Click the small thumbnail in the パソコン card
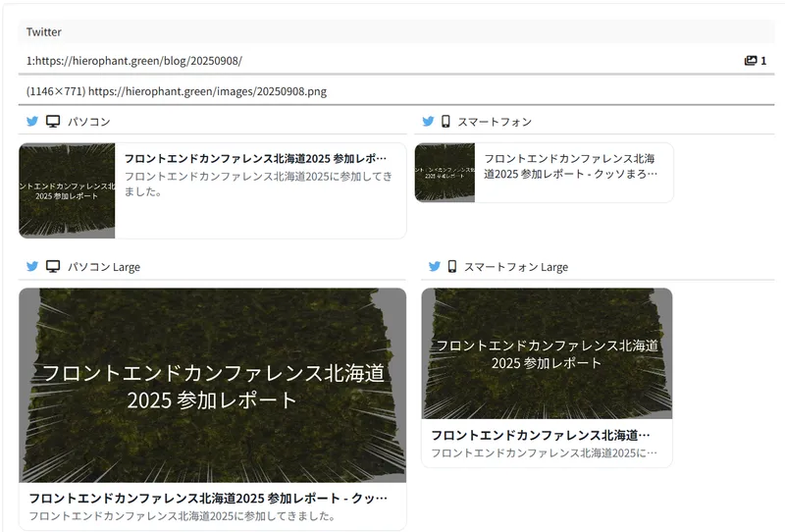 click(67, 190)
